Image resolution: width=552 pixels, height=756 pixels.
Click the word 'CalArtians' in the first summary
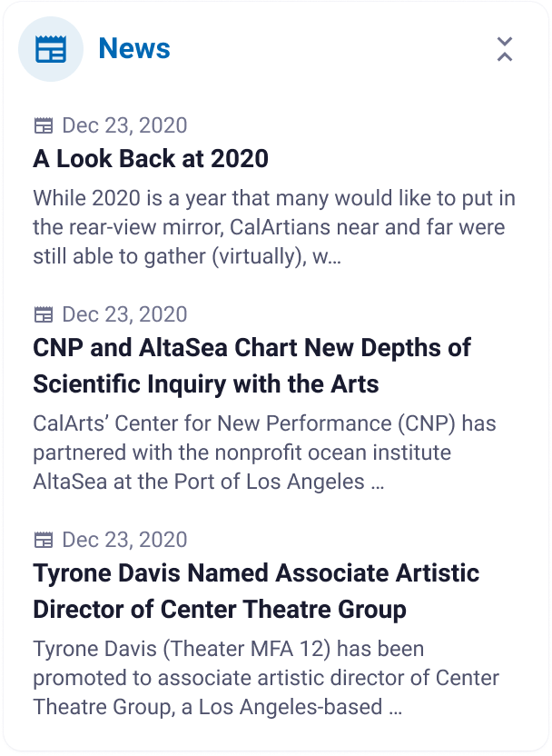285,227
